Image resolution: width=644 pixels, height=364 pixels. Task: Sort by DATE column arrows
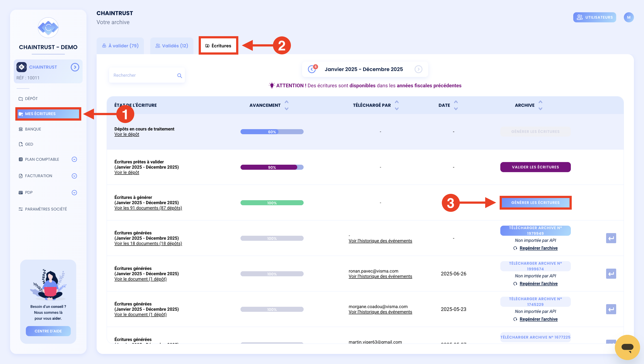click(456, 105)
